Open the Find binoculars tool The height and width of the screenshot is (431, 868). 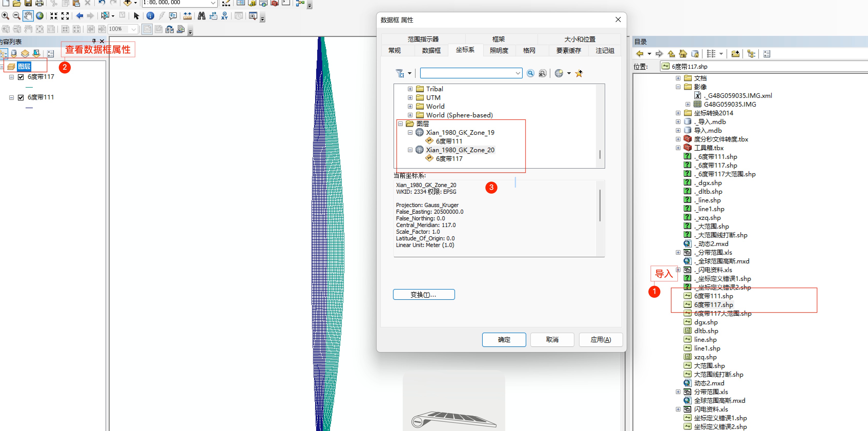pyautogui.click(x=201, y=15)
